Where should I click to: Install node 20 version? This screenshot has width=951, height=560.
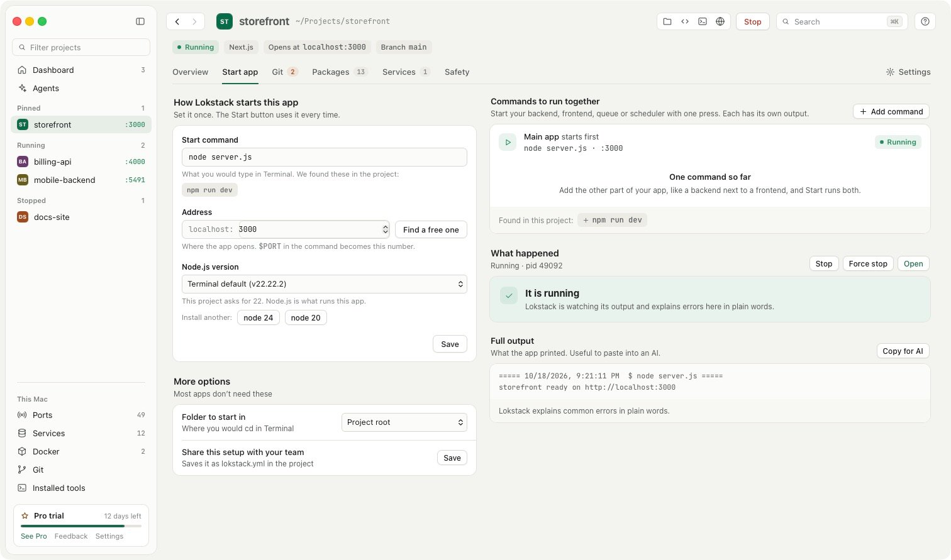point(306,317)
